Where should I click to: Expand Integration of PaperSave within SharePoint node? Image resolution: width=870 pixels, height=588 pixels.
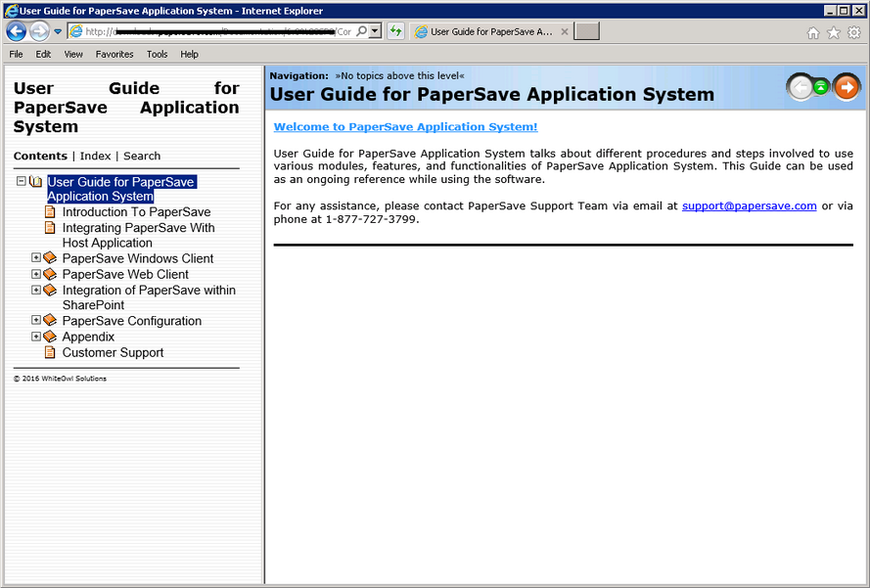click(x=36, y=290)
